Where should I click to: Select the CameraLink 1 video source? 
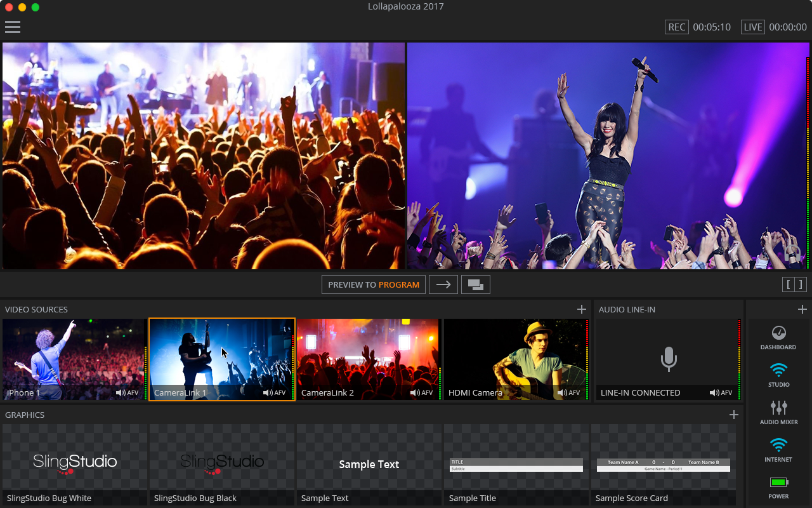tap(221, 359)
